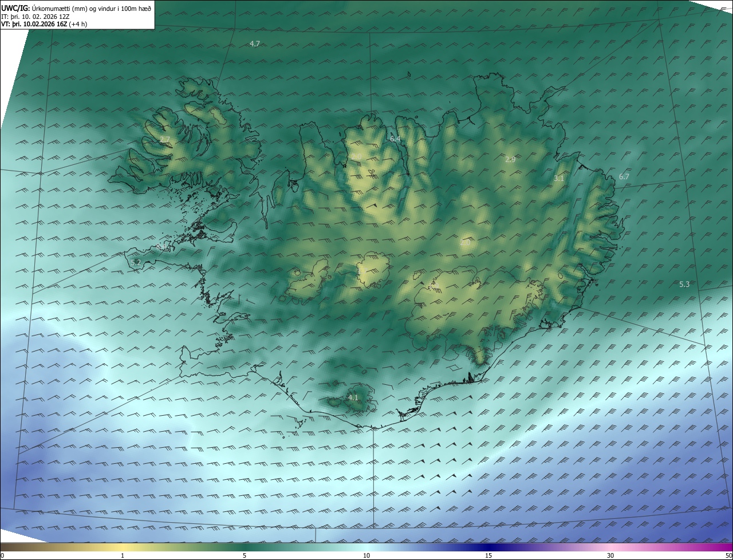Viewport: 733px width, 560px height.
Task: Click the 6.7 value off the coast
Action: point(624,176)
